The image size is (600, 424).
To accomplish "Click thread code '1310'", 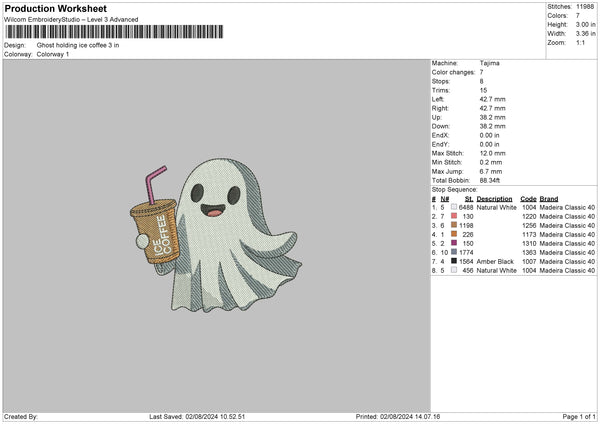I will click(529, 243).
